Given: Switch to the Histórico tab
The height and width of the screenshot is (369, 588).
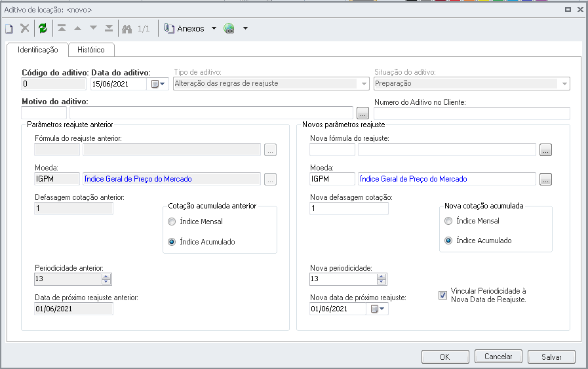Looking at the screenshot, I should pos(91,50).
